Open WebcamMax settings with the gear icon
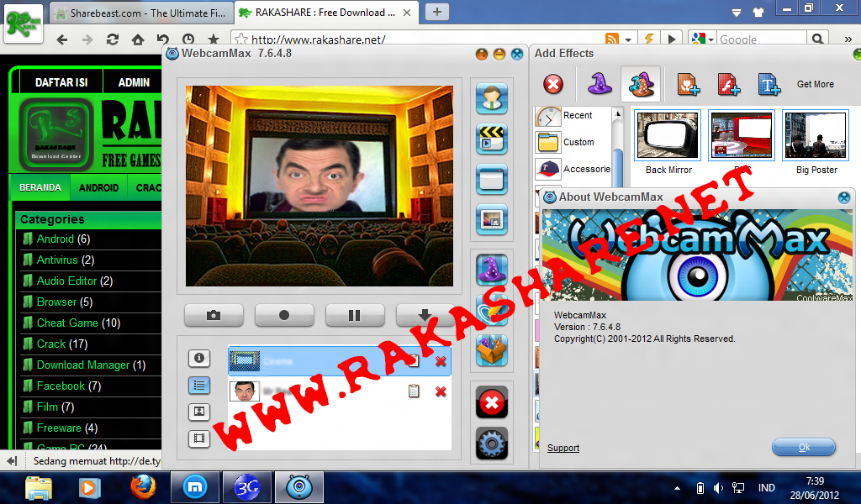 click(491, 444)
